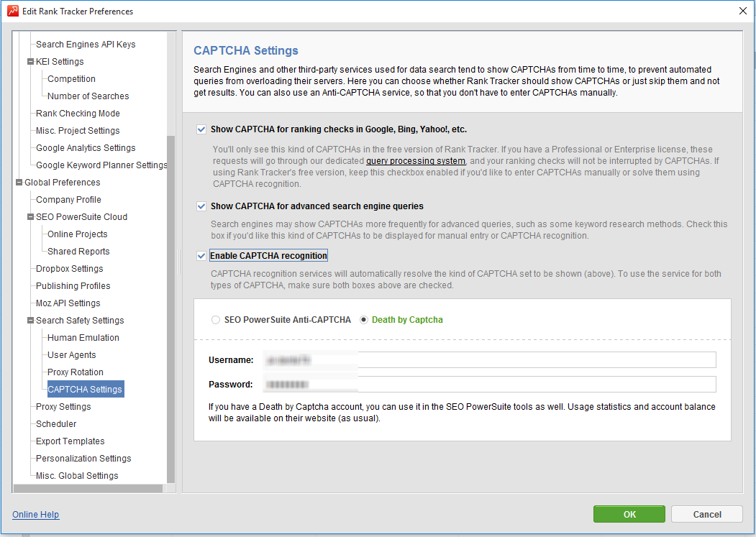Open Shared Reports settings
The height and width of the screenshot is (537, 756).
[78, 252]
